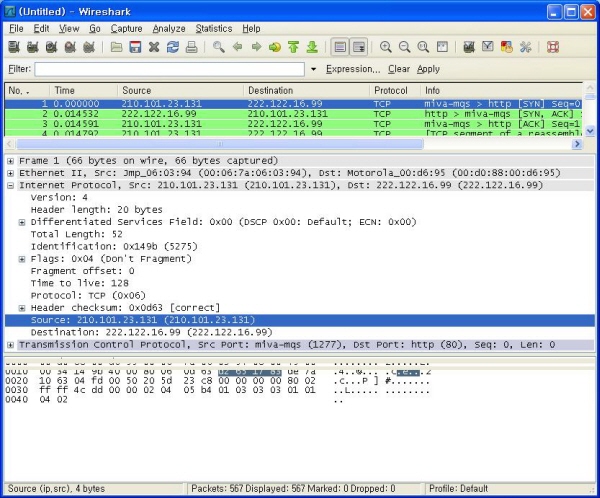600x498 pixels.
Task: Stop the running capture icon
Action: [x=70, y=47]
